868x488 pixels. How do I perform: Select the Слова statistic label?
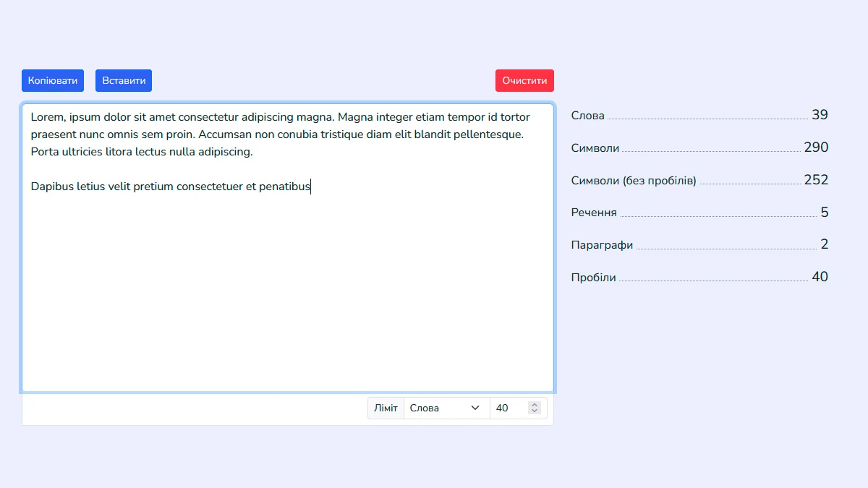[587, 116]
